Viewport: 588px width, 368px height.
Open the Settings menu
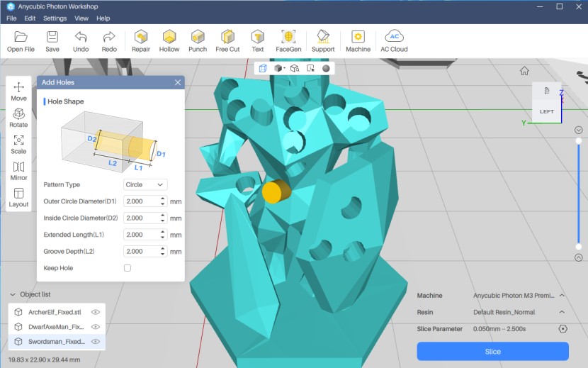(x=55, y=18)
